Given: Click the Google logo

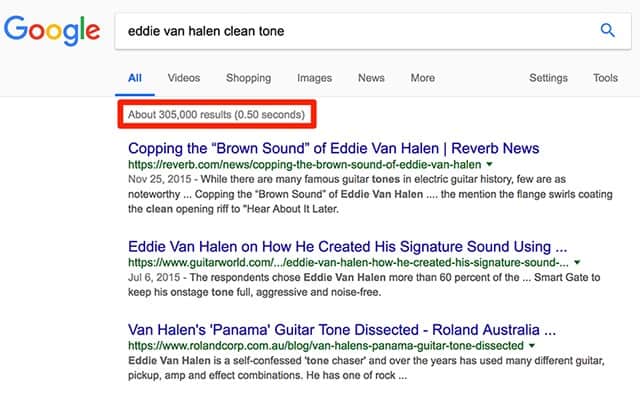Looking at the screenshot, I should pos(50,32).
